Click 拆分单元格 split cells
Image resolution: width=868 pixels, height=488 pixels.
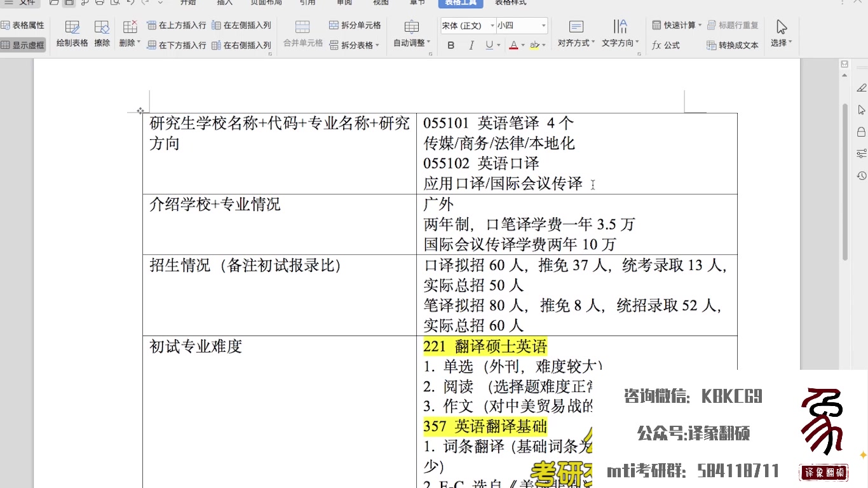tap(355, 25)
